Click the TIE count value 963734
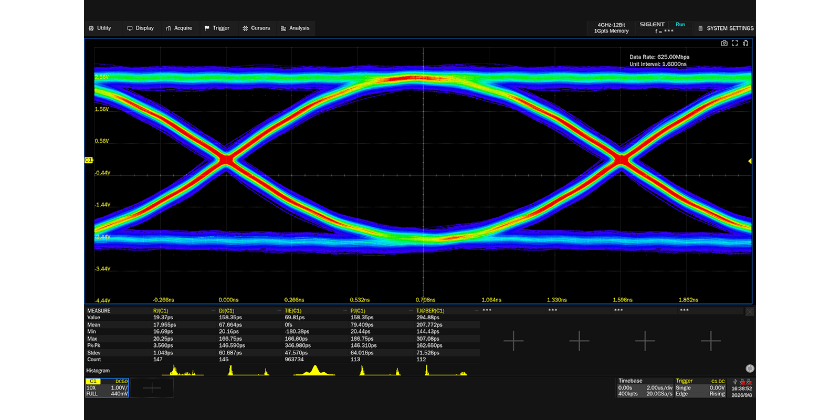The image size is (840, 420). (x=293, y=359)
